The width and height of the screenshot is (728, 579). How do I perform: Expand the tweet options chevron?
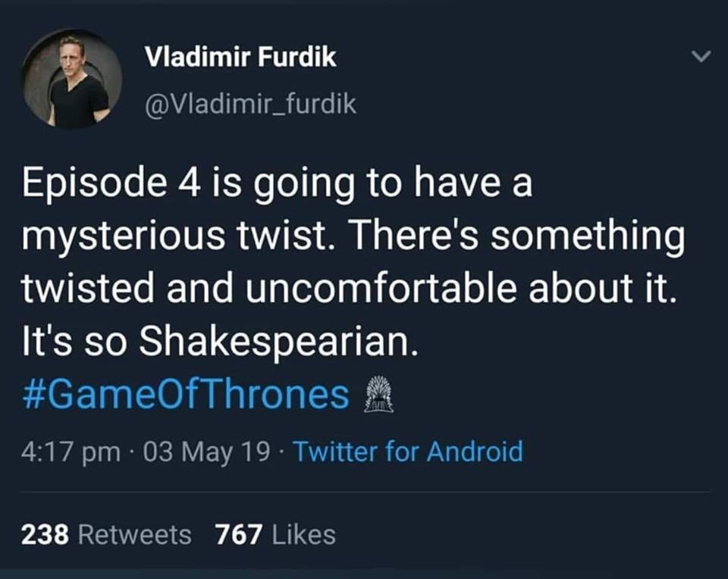[702, 57]
